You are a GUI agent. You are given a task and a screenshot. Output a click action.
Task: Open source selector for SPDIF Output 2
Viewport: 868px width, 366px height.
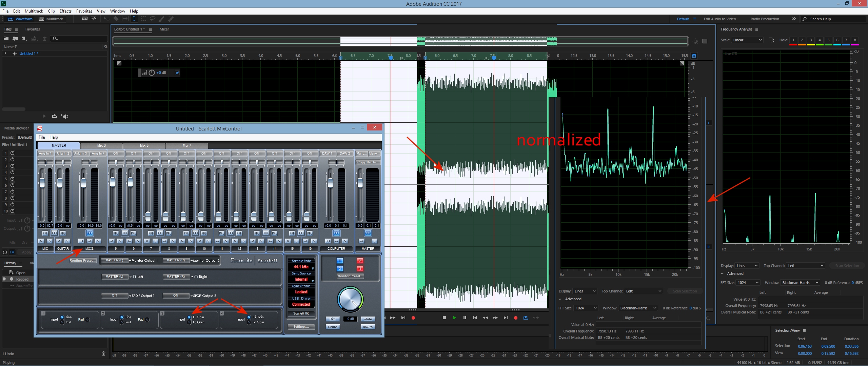(176, 296)
